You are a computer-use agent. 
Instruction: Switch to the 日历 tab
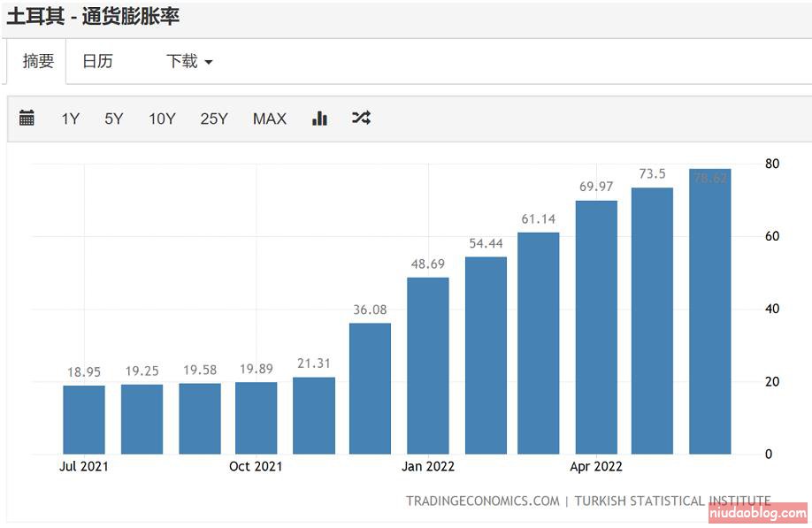pos(97,61)
